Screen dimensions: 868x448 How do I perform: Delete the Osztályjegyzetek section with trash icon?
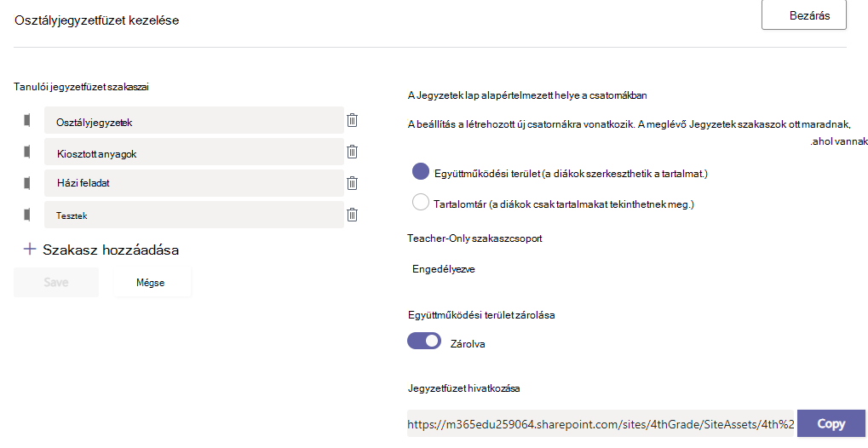click(x=352, y=120)
